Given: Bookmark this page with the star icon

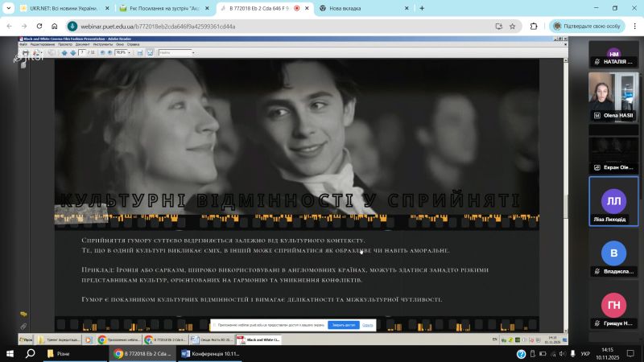Looking at the screenshot, I should coord(512,26).
